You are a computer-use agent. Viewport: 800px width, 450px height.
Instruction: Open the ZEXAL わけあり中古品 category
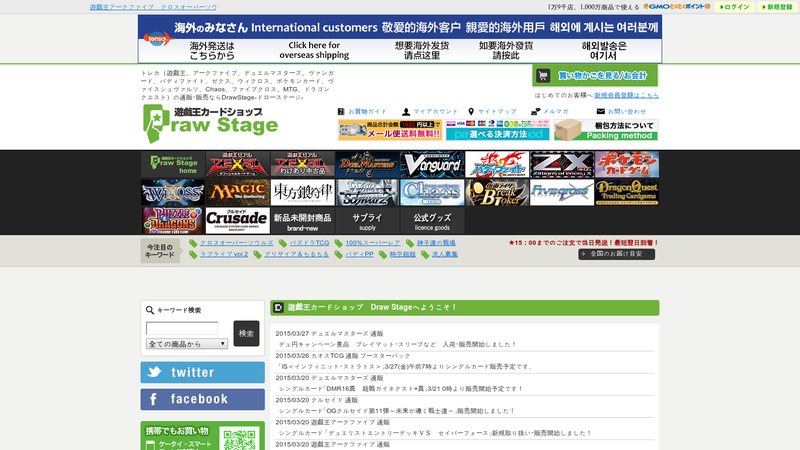(303, 164)
